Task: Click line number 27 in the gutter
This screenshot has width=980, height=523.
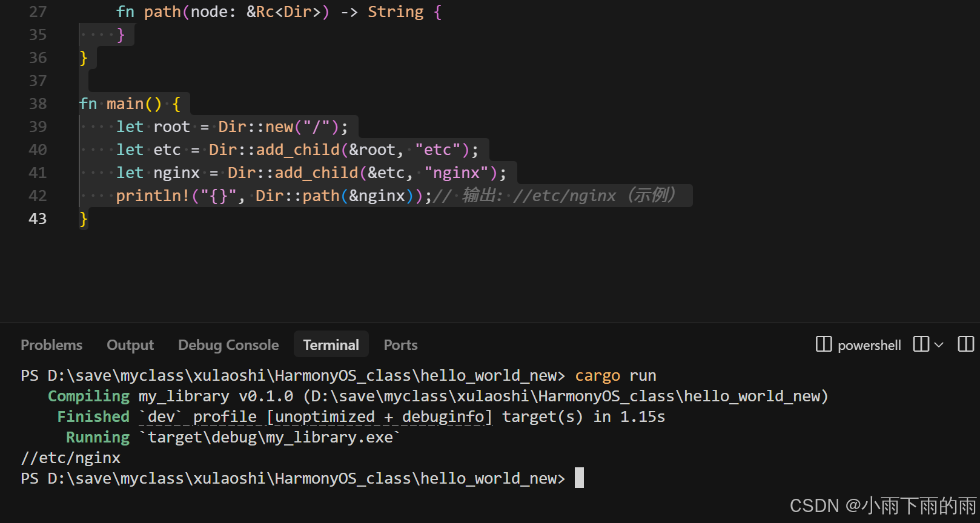Action: click(x=38, y=12)
